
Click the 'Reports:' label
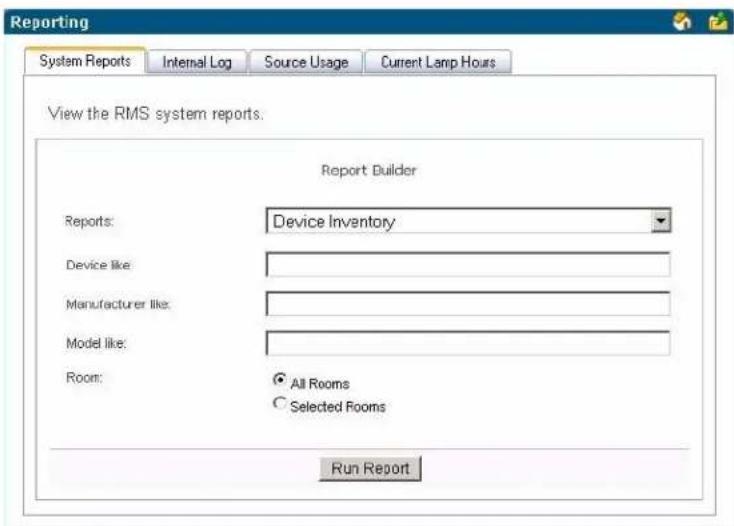tap(89, 221)
